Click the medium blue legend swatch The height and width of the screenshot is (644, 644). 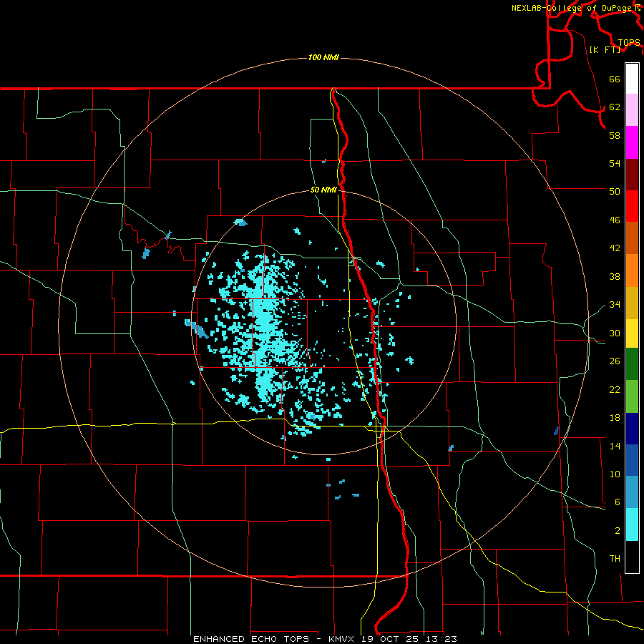(632, 460)
